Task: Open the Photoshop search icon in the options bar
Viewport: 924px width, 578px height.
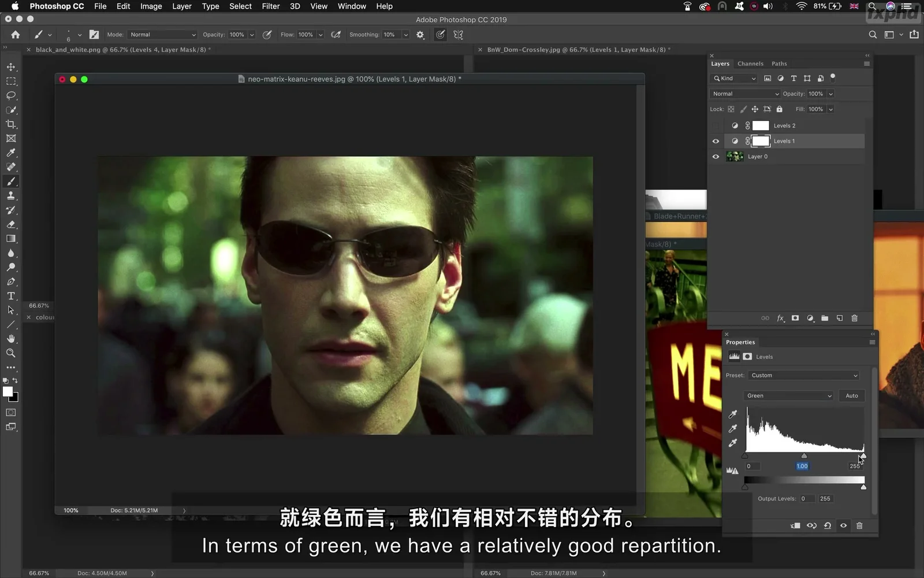Action: [x=873, y=35]
